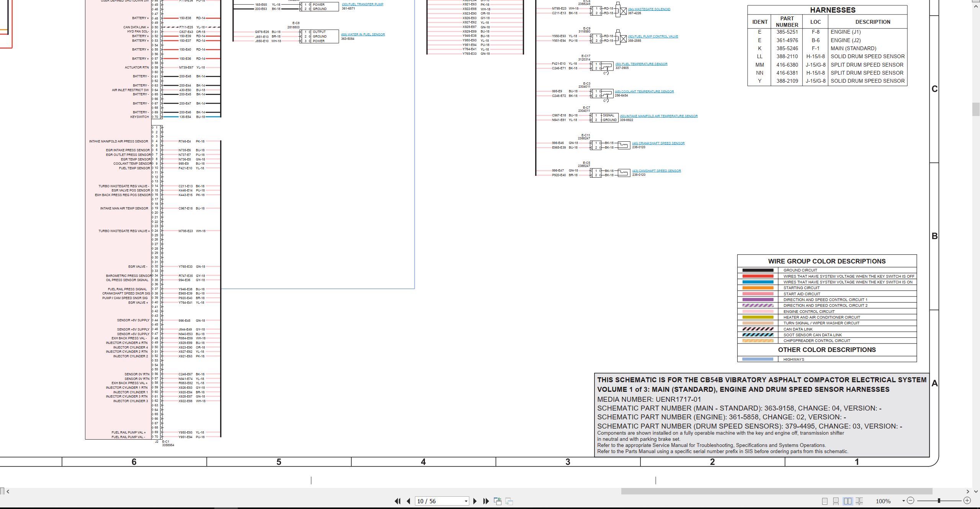The width and height of the screenshot is (980, 509).
Task: Click the 100% zoom level field
Action: 883,501
